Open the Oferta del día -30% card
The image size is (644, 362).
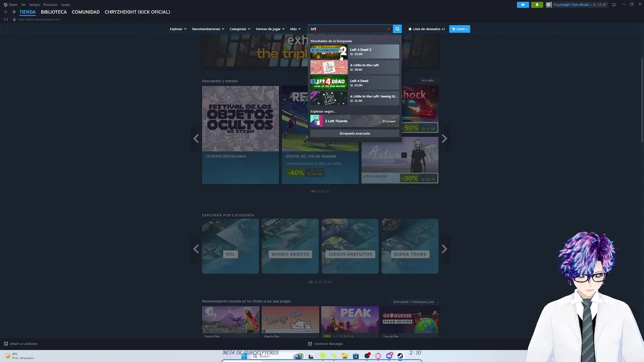400,160
